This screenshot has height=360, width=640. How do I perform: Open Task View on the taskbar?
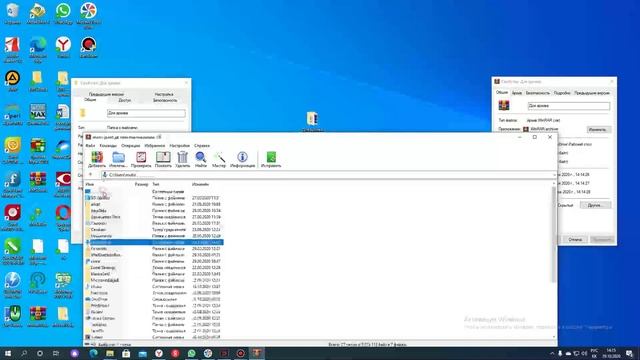[x=56, y=353]
